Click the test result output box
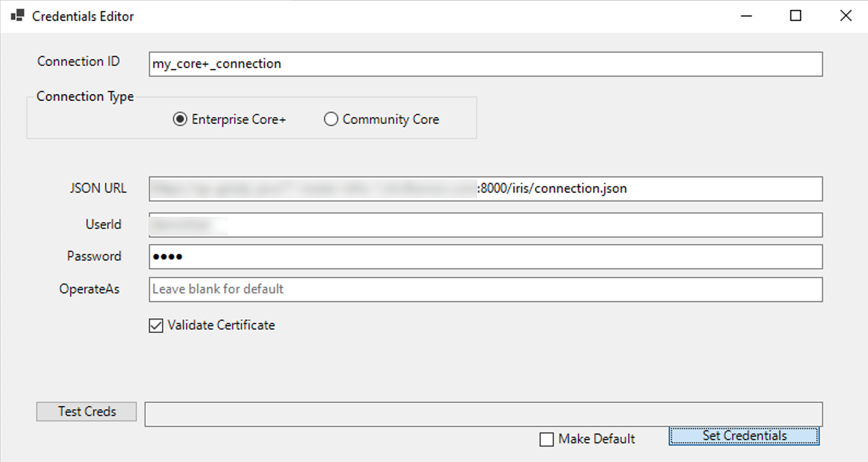This screenshot has height=462, width=868. [x=483, y=414]
